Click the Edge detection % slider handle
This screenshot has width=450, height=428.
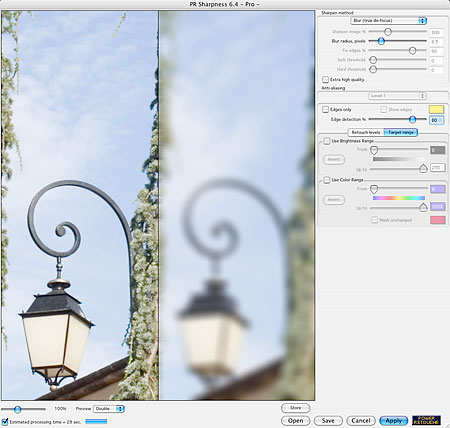coord(412,119)
